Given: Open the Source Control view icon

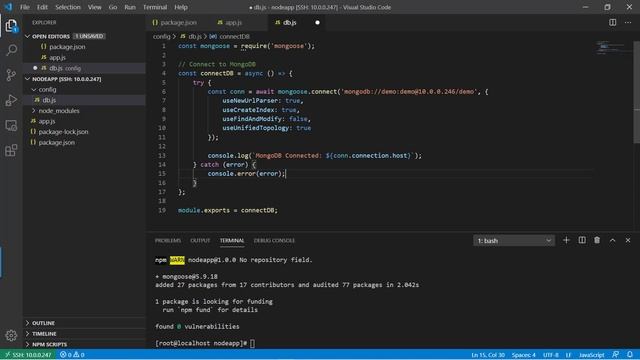Looking at the screenshot, I should [x=11, y=75].
